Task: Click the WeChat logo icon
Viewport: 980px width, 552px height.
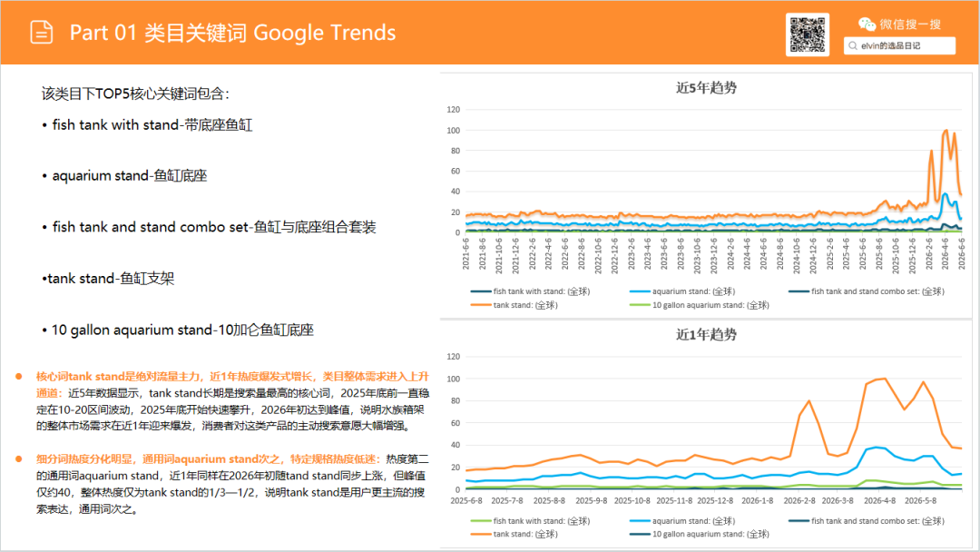Action: [867, 25]
